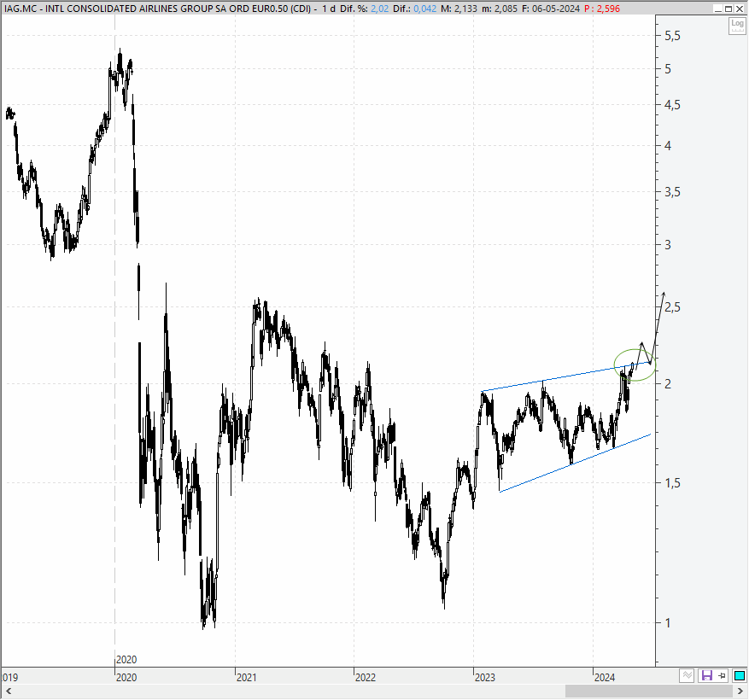Click the 3,5 price axis label
Viewport: 749px width, 700px height.
673,192
